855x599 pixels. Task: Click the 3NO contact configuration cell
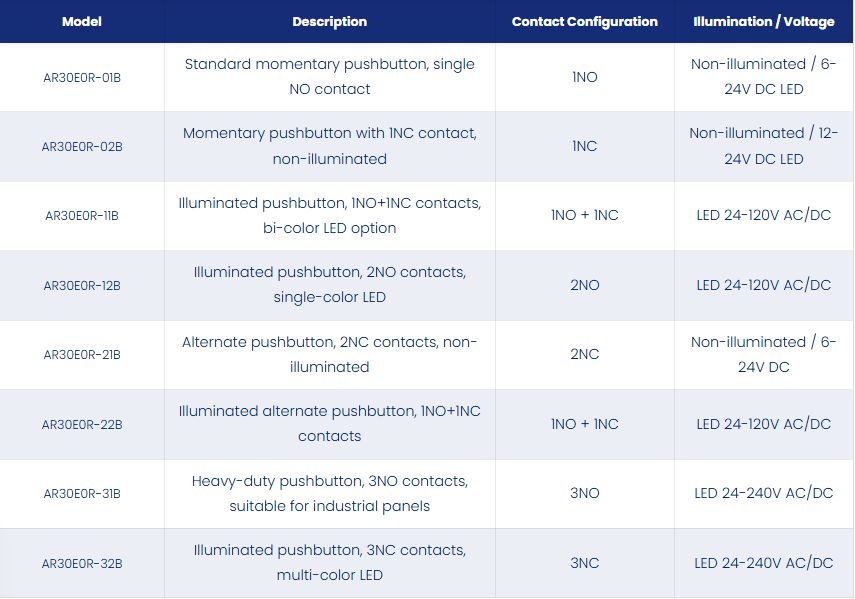tap(585, 493)
